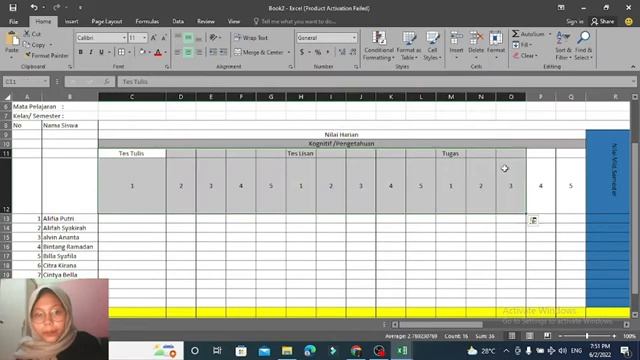Increase font size with the large A

(153, 38)
